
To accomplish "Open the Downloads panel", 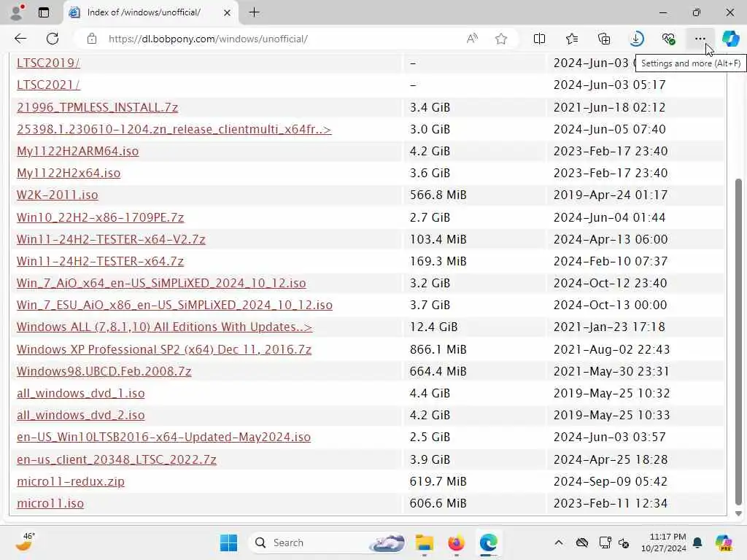I will [x=636, y=39].
